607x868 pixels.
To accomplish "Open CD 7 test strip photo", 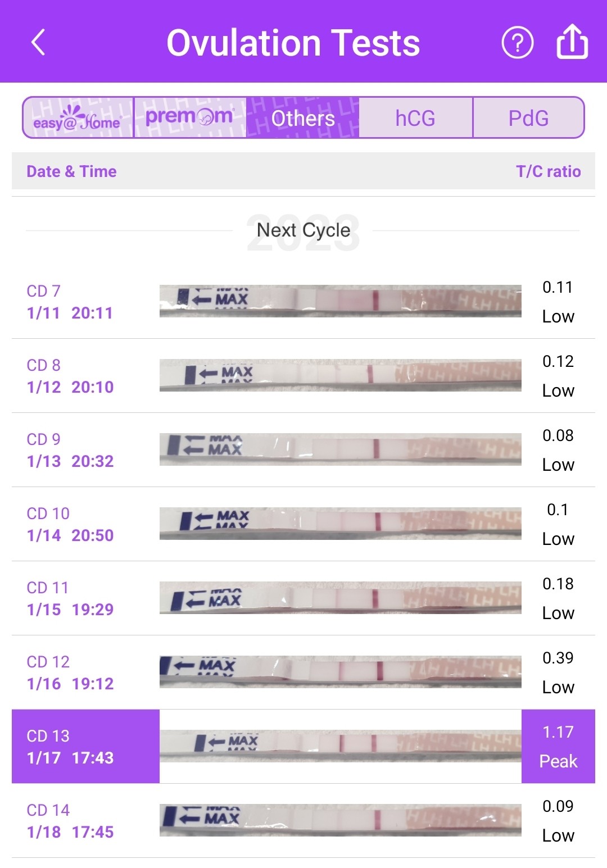I will [340, 301].
